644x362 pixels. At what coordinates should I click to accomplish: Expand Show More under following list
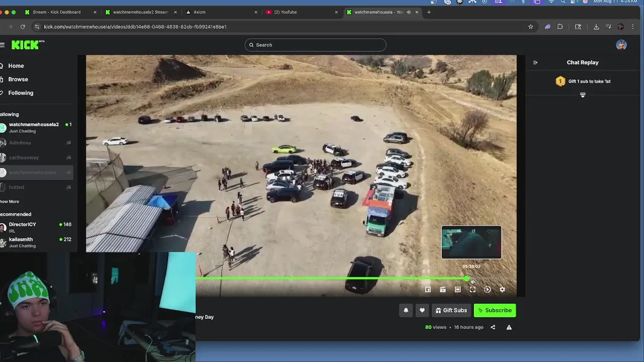[x=10, y=202]
